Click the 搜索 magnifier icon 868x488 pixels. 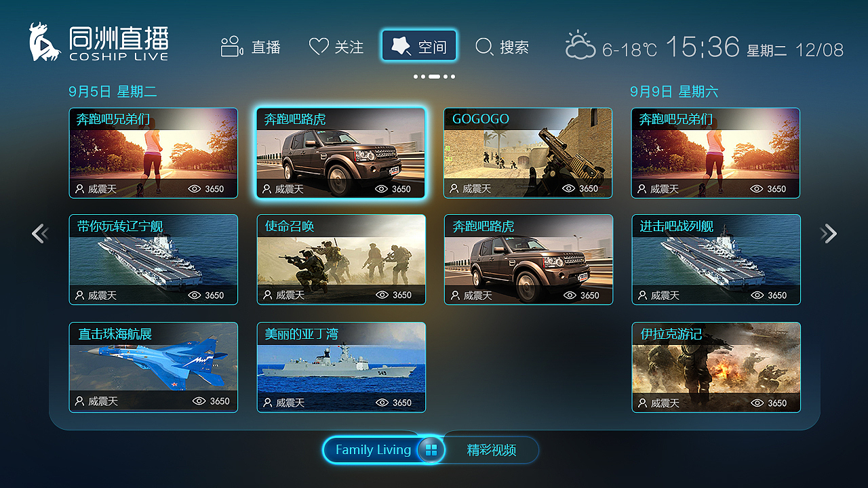pyautogui.click(x=484, y=47)
